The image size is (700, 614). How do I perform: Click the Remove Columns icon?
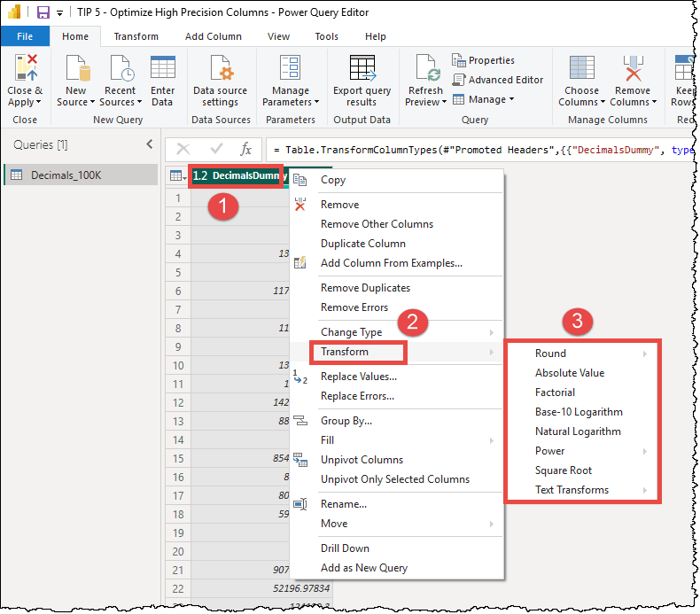pyautogui.click(x=632, y=69)
